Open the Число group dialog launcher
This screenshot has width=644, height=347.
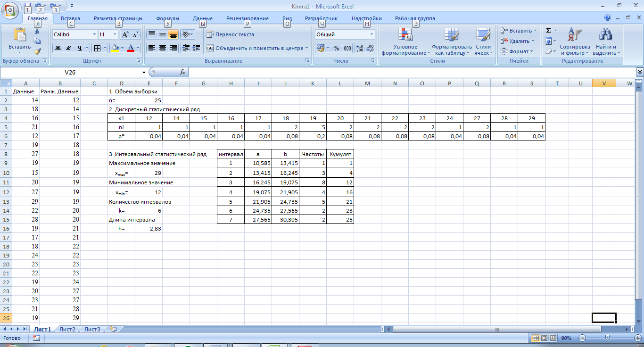[373, 61]
